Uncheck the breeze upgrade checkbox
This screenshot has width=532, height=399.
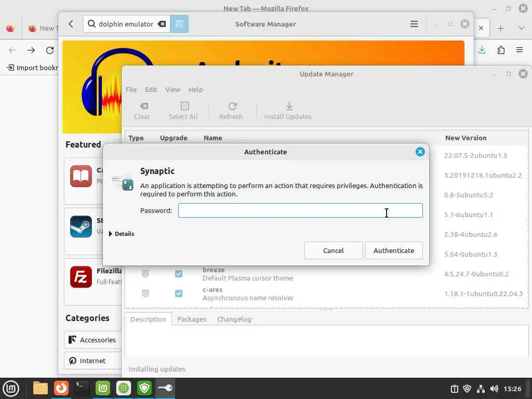coord(179,273)
